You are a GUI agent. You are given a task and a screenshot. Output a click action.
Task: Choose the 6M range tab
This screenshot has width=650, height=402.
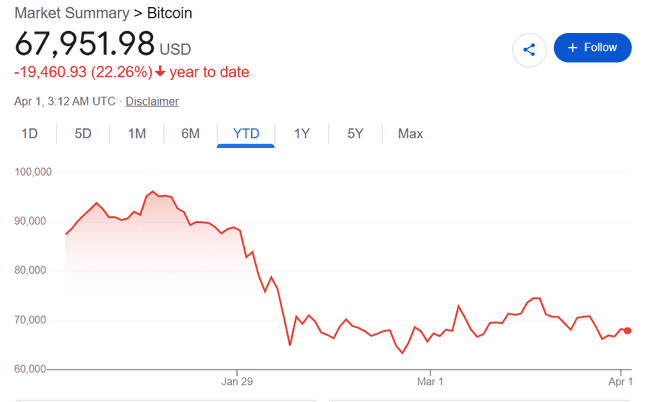(x=190, y=133)
